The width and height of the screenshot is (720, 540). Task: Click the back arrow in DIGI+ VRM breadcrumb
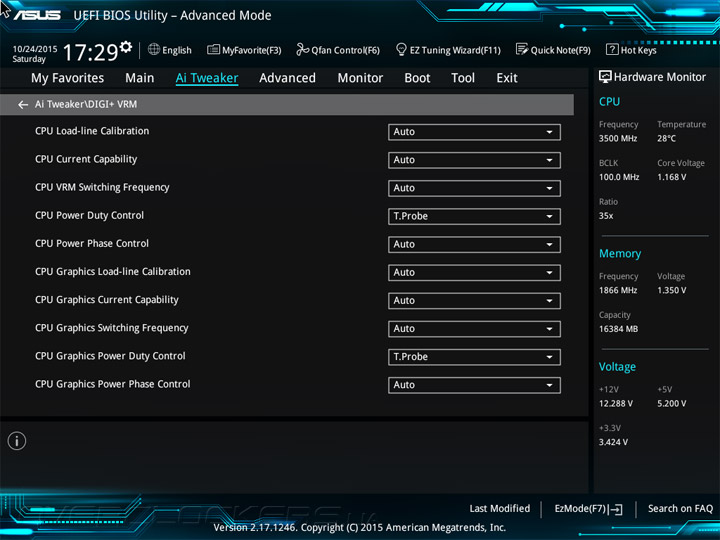pos(23,105)
